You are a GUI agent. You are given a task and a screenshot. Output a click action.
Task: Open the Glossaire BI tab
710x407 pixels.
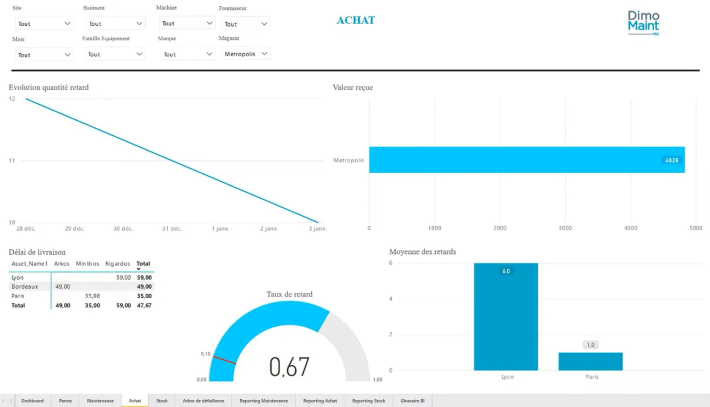413,401
